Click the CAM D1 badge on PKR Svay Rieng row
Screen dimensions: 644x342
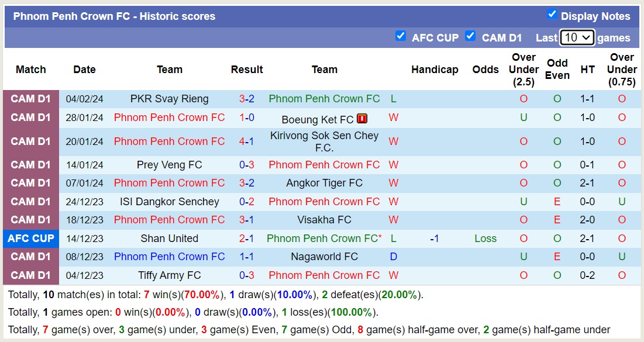(x=31, y=98)
